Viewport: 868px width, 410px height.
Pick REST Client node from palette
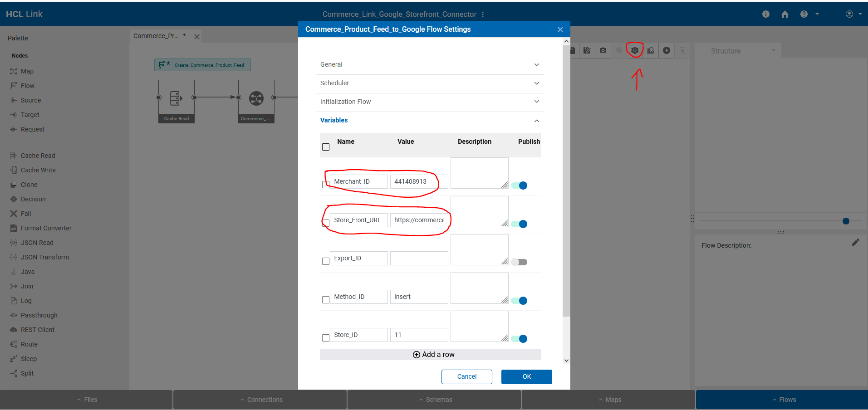click(32, 330)
